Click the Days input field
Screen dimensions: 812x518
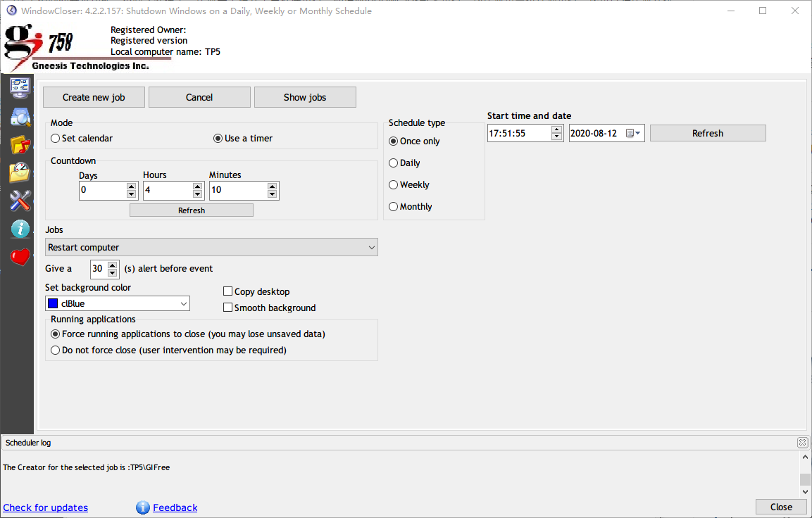103,191
